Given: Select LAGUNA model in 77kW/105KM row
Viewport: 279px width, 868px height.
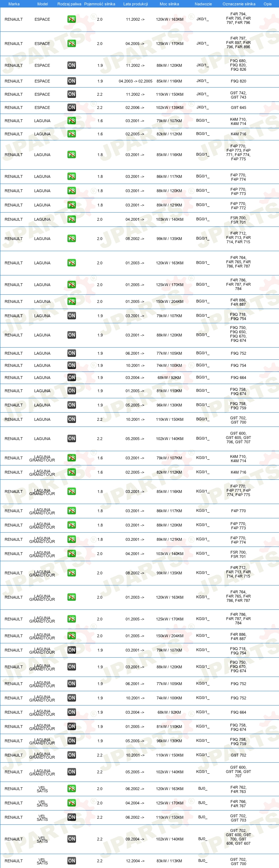Looking at the screenshot, I should pyautogui.click(x=42, y=353).
